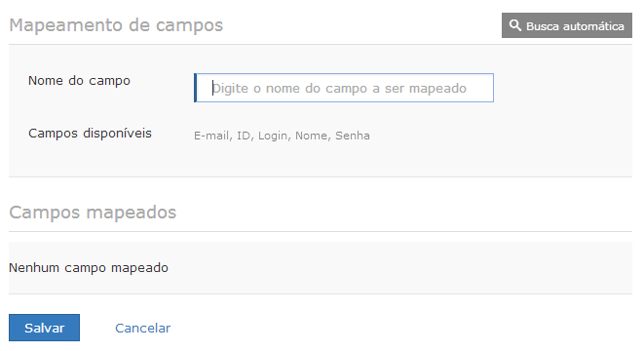Click the word automática on the search button
Screen dimensions: 644x351
click(x=593, y=26)
